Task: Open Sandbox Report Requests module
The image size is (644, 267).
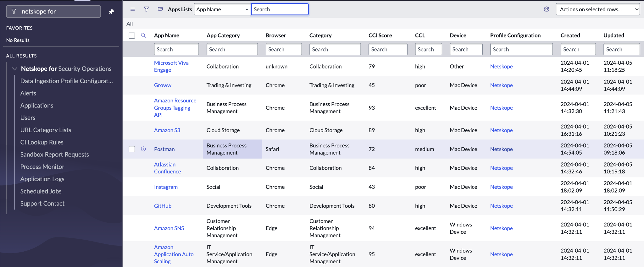Action: point(55,155)
